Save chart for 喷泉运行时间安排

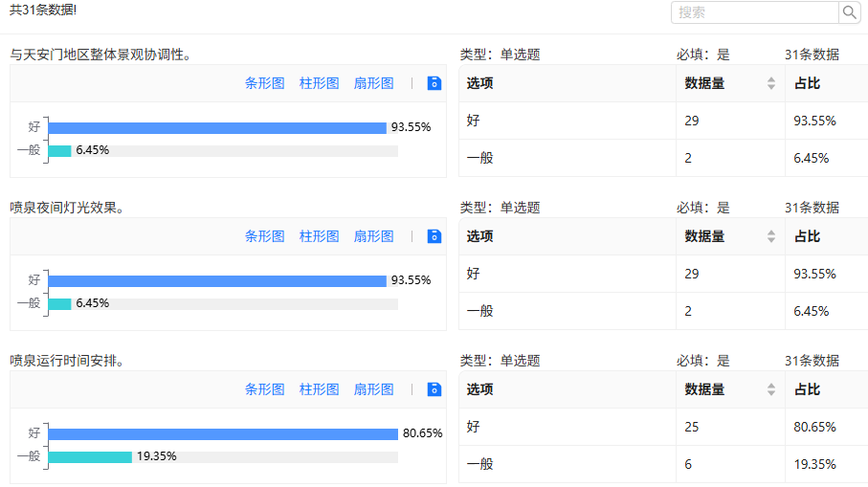434,389
